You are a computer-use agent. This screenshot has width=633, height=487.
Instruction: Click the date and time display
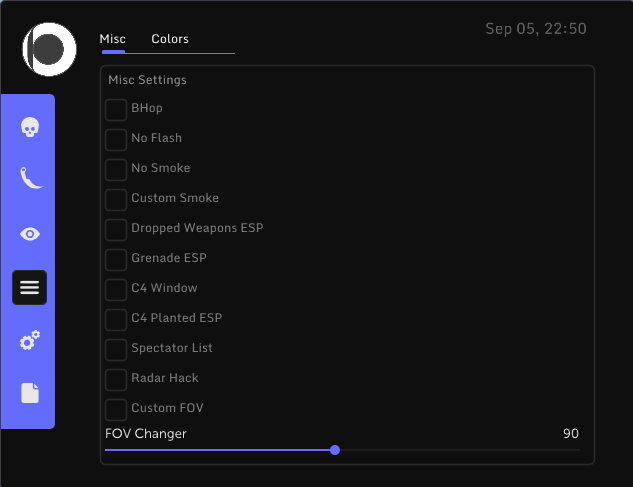click(536, 29)
